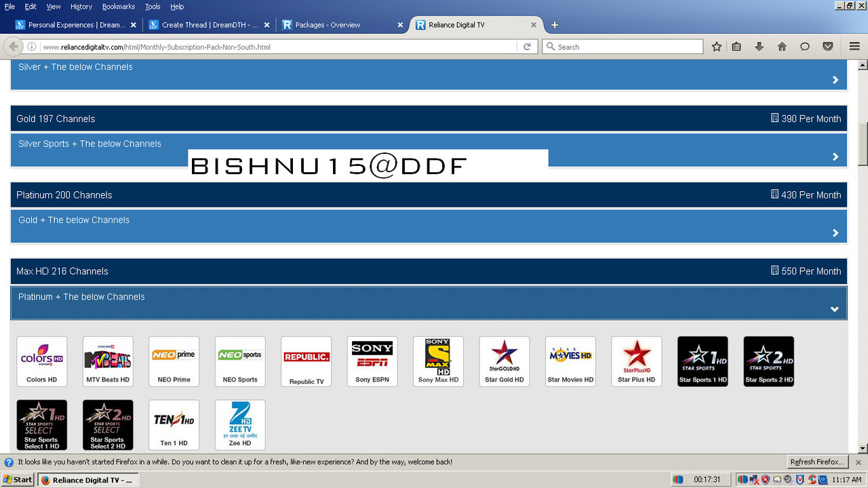Image resolution: width=868 pixels, height=488 pixels.
Task: Open the History menu
Action: click(x=81, y=7)
